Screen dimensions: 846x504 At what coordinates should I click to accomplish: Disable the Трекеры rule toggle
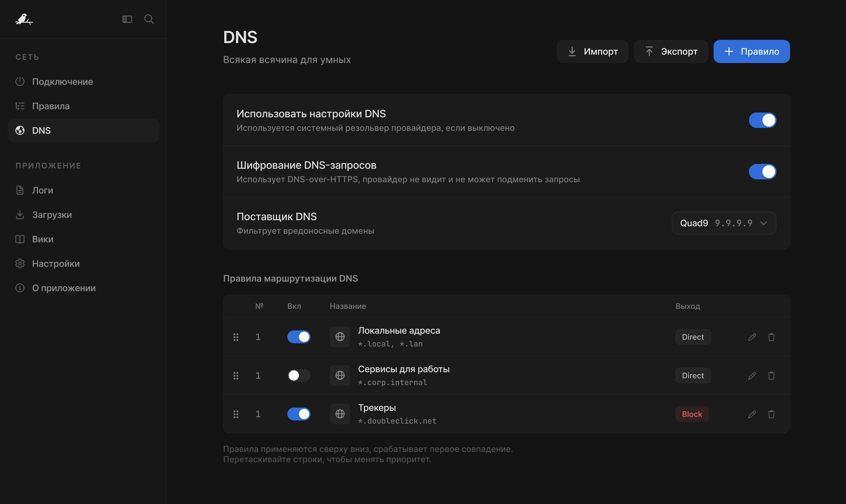299,414
